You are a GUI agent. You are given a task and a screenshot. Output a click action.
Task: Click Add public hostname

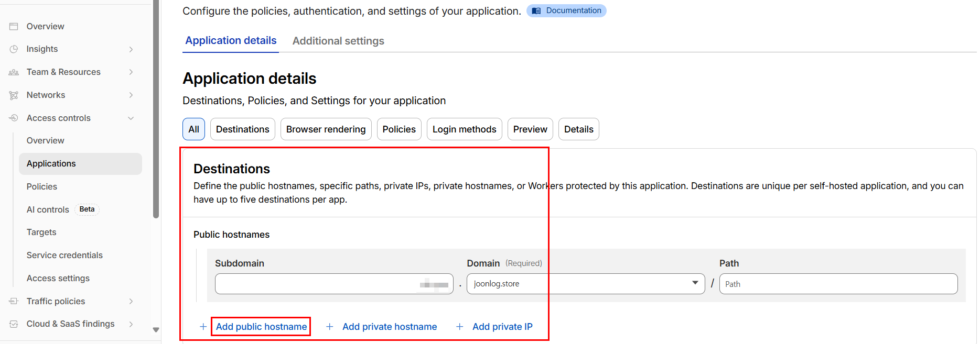click(x=261, y=327)
